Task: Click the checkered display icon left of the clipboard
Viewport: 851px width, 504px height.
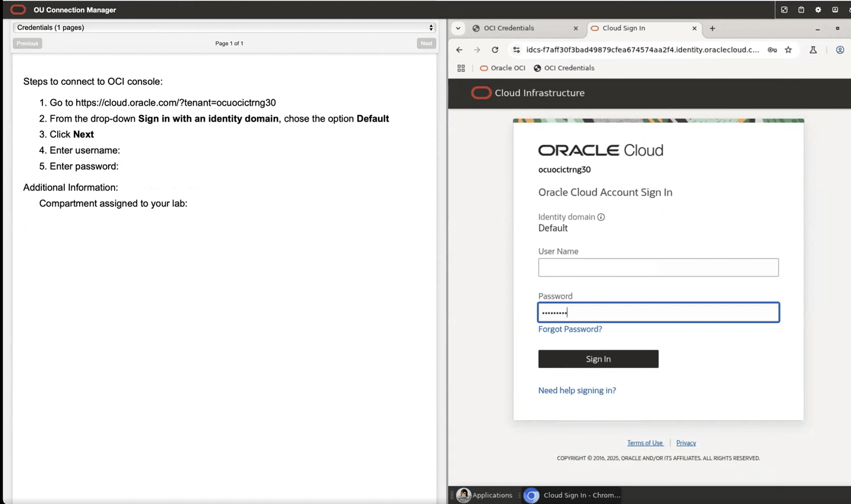Action: 784,10
